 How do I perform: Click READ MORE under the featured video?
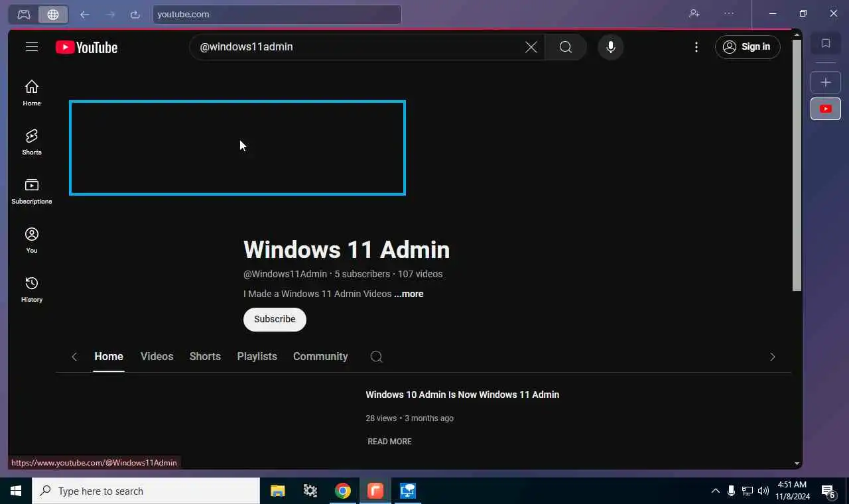389,442
